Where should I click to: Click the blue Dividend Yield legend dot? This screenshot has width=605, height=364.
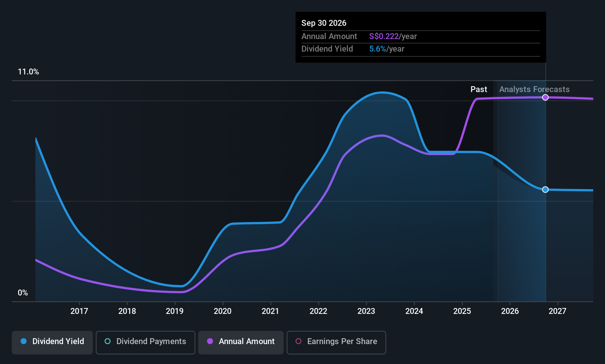pos(24,341)
